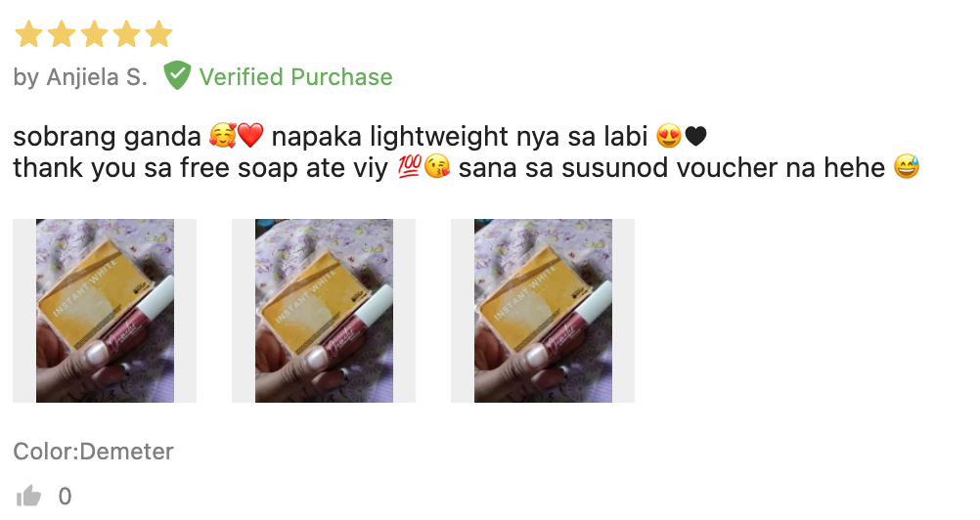Click the Verified Purchase label text
Screen dimensions: 980x520
pyautogui.click(x=295, y=77)
